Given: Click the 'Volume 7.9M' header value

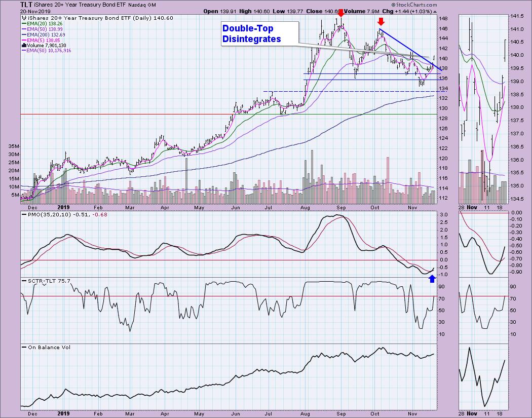Looking at the screenshot, I should click(x=362, y=11).
